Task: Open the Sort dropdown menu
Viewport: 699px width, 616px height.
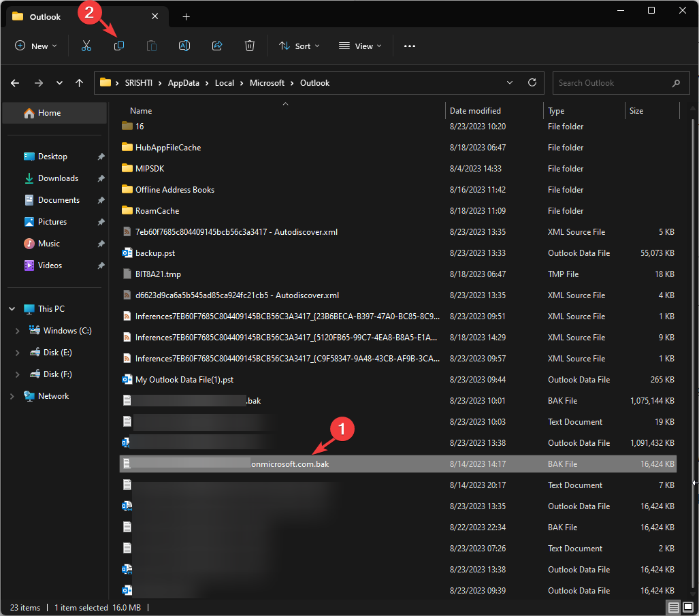Action: 299,46
